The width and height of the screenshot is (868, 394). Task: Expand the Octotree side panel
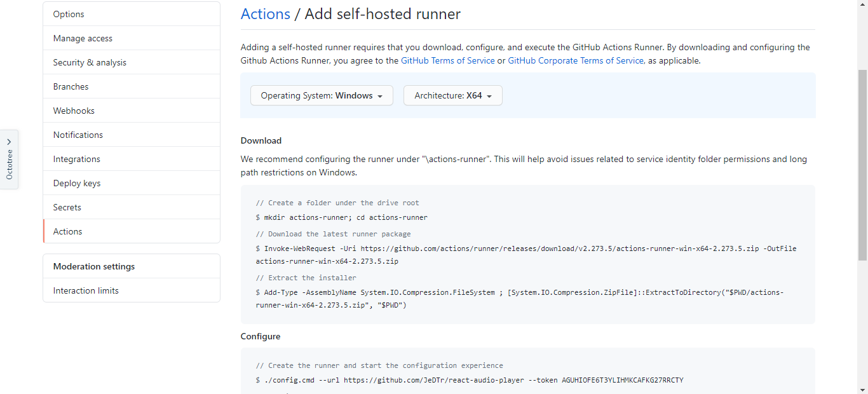[x=9, y=160]
